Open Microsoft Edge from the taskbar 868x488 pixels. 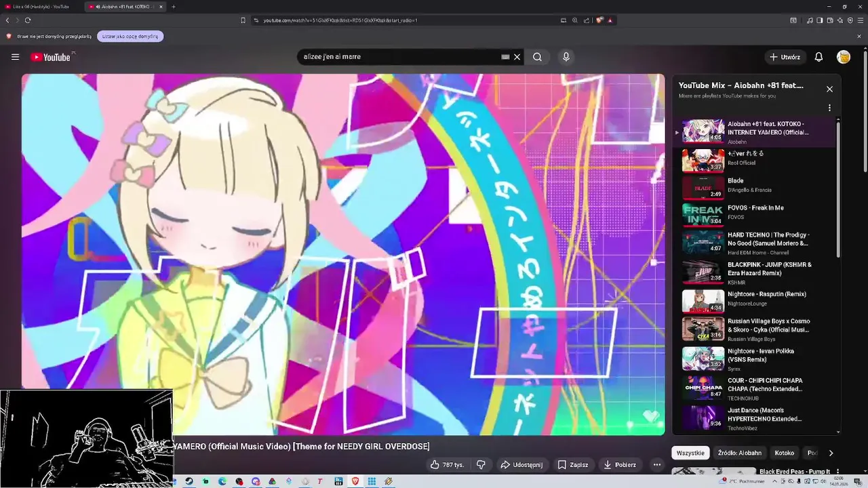(222, 481)
